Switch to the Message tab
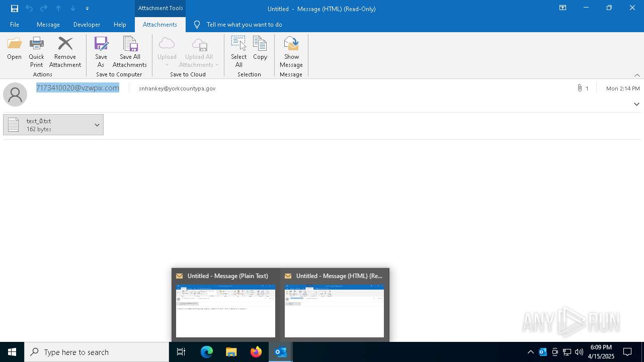 [48, 25]
